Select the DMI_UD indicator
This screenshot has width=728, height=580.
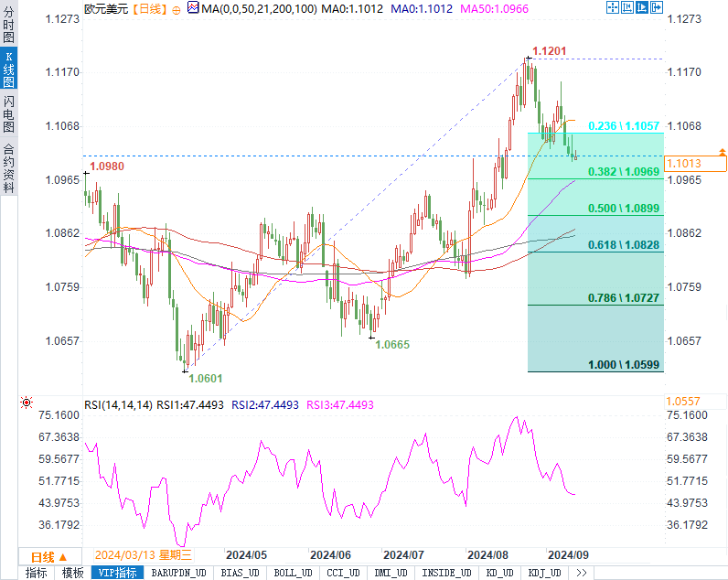click(391, 573)
